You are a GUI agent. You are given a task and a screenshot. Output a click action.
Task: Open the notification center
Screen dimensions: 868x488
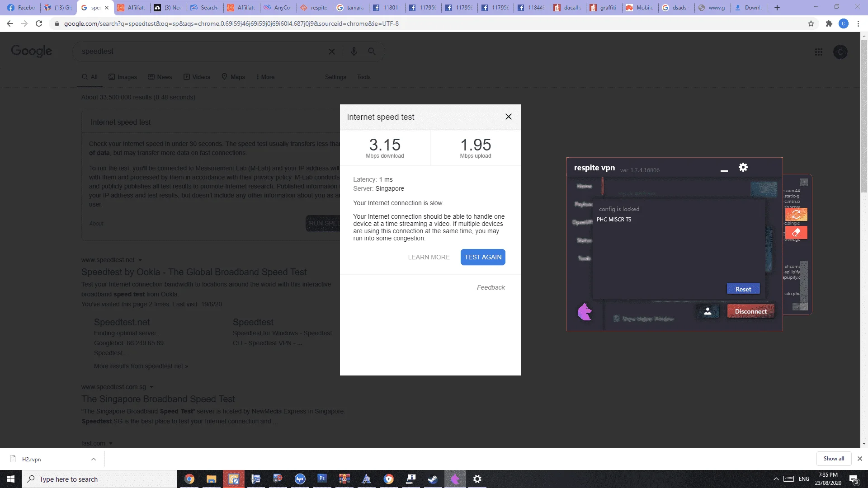point(854,479)
